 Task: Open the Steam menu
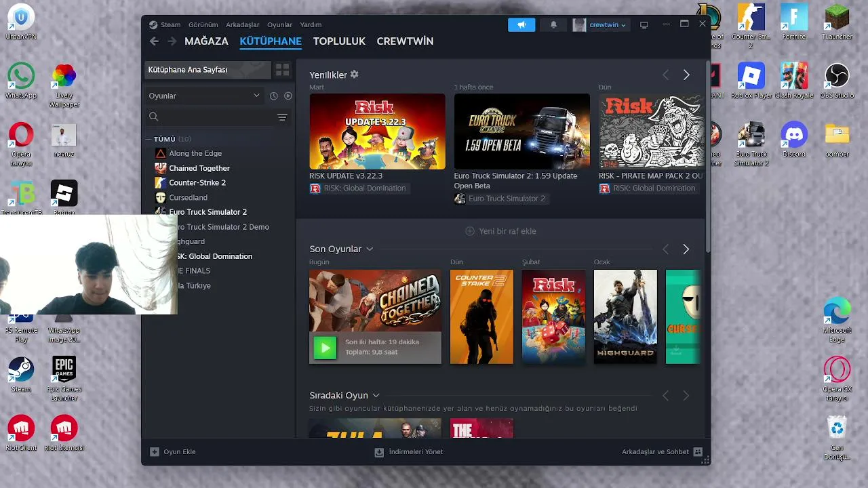pyautogui.click(x=170, y=25)
